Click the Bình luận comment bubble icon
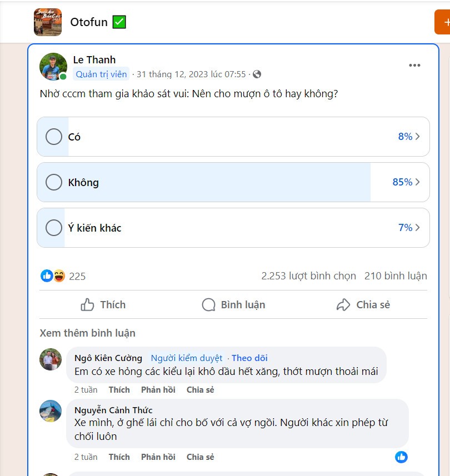Image resolution: width=450 pixels, height=476 pixels. tap(209, 304)
